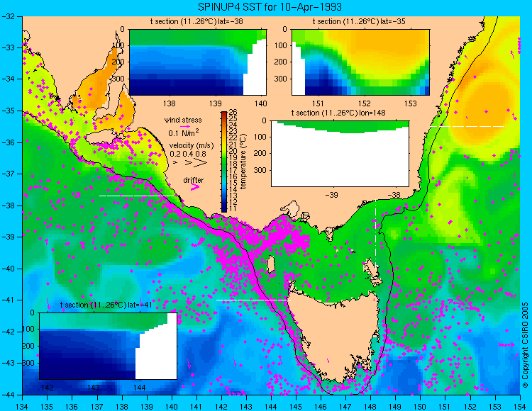Click the 'drifter' legend label

[194, 180]
